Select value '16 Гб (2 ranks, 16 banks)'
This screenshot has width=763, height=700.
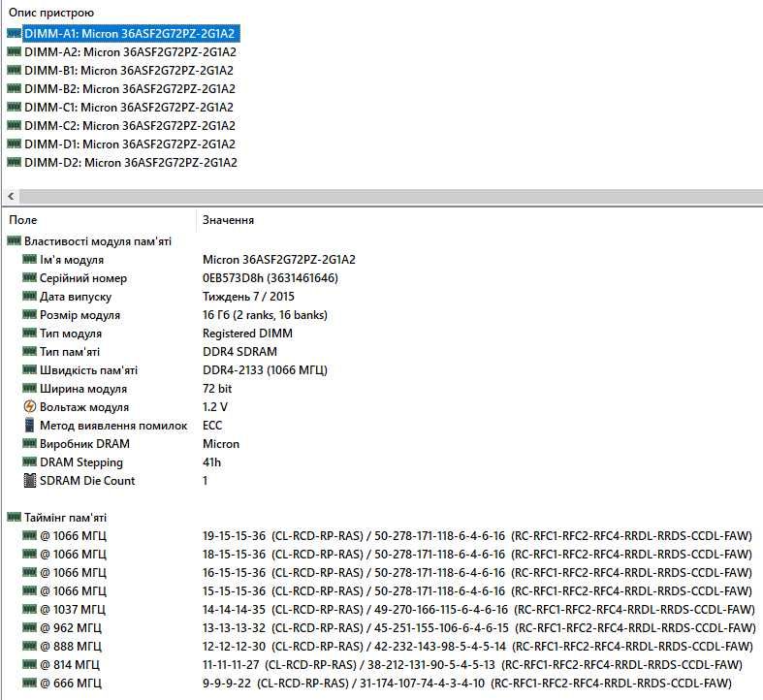[265, 315]
